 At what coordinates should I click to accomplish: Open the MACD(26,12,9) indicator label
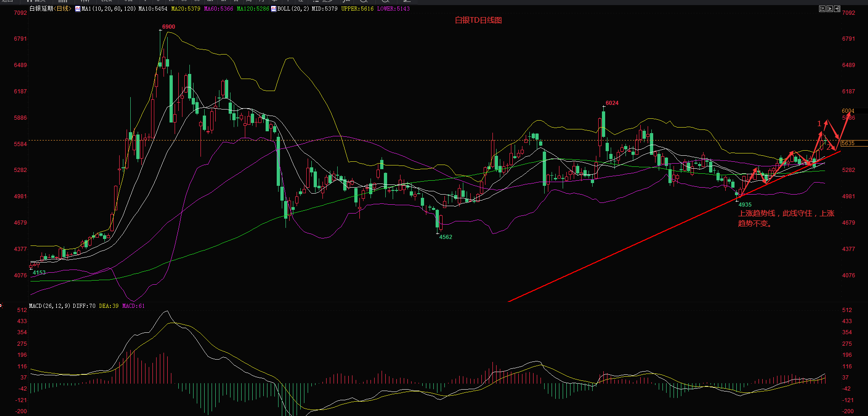tap(49, 306)
